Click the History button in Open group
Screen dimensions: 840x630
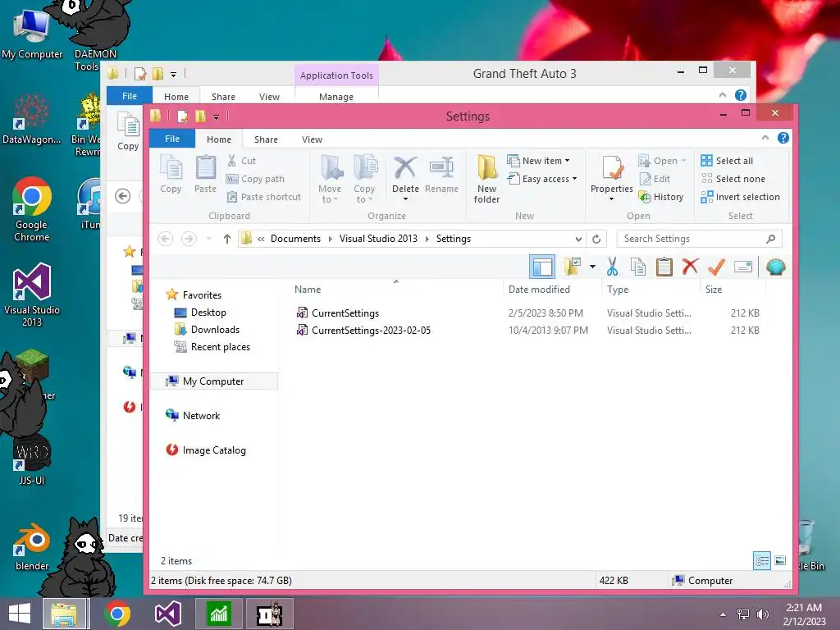point(661,197)
